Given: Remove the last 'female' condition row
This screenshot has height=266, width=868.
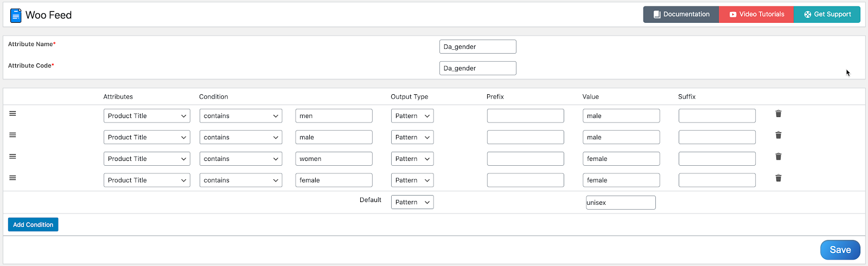Looking at the screenshot, I should click(x=778, y=178).
